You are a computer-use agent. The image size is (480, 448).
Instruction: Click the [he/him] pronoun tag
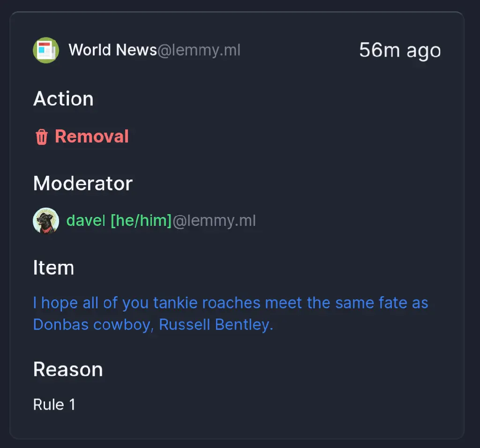point(141,220)
